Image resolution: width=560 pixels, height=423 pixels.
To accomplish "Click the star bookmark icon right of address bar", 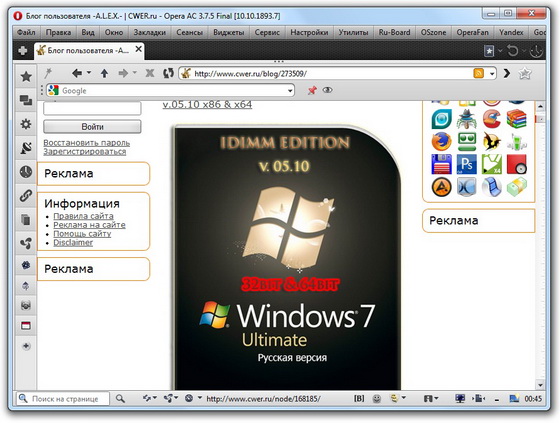I will pos(525,73).
